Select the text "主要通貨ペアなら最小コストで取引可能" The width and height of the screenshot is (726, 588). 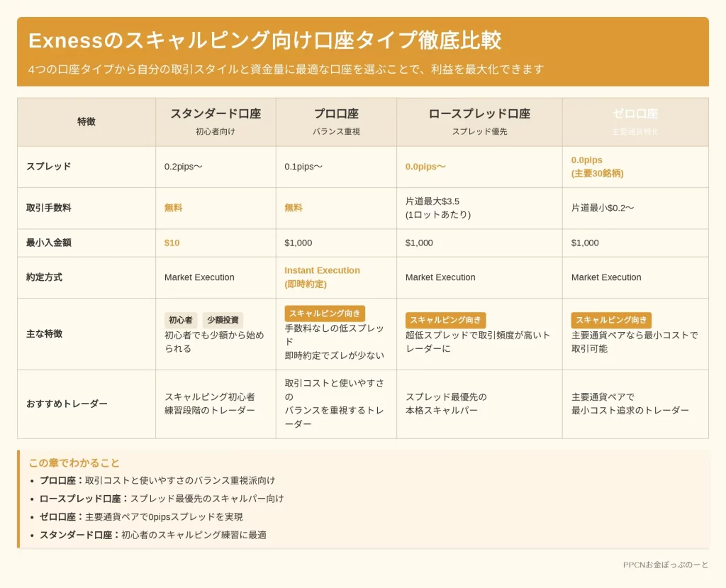tap(635, 342)
